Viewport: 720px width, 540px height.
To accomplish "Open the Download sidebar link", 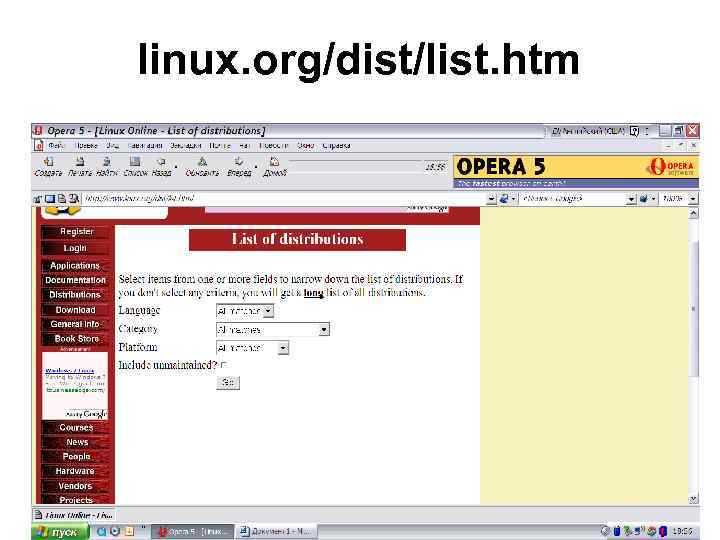I will 75,310.
